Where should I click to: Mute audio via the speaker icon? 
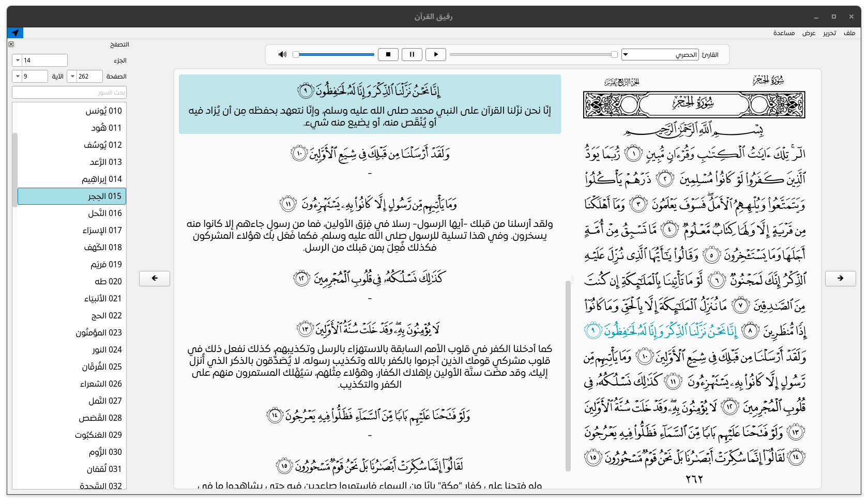(282, 54)
